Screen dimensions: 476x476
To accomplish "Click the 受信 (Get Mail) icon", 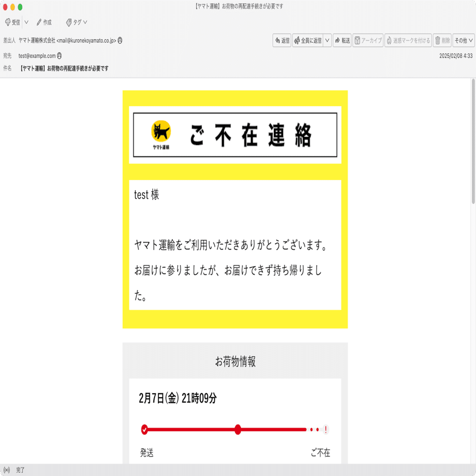I will pos(9,23).
